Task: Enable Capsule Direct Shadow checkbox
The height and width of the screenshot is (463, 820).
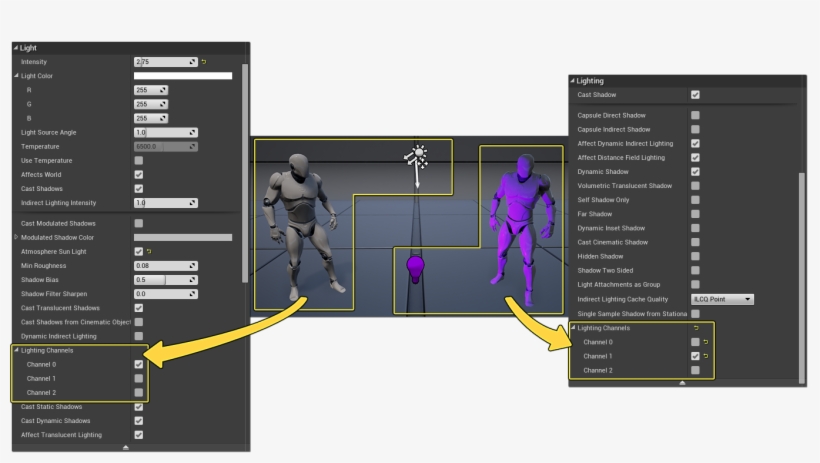Action: [695, 116]
